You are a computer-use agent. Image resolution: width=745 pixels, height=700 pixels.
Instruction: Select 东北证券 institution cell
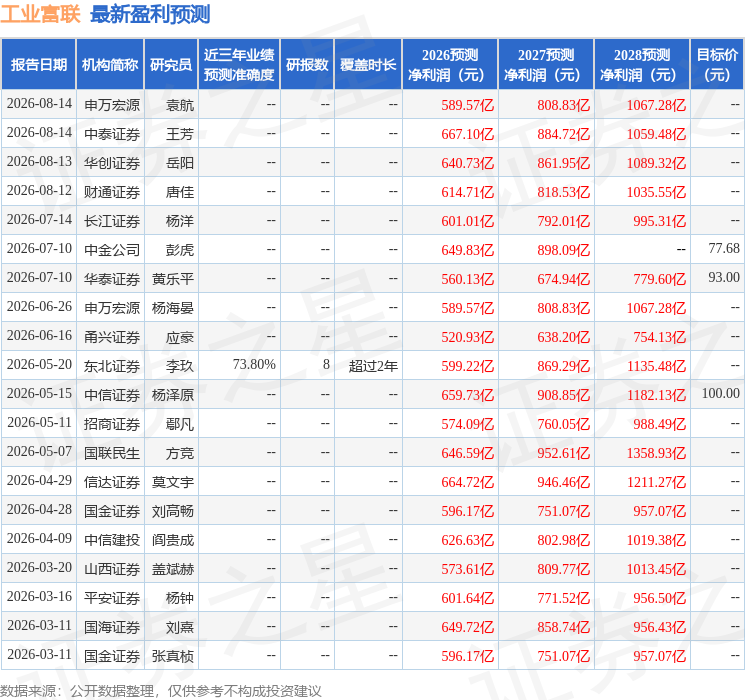point(112,366)
